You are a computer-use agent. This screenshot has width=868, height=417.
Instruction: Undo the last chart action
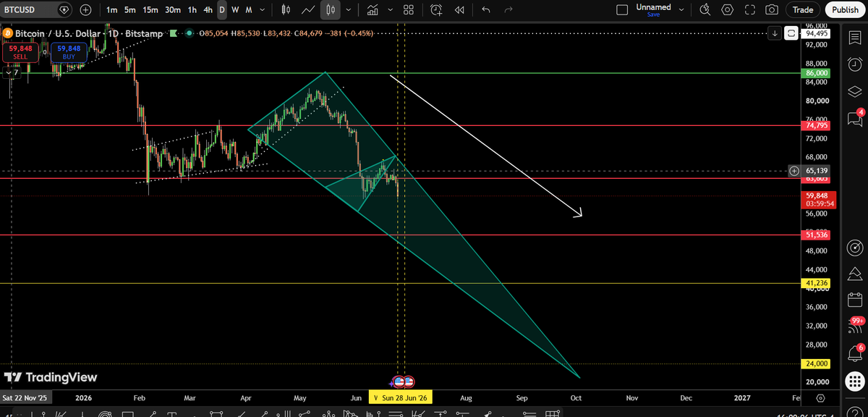pos(486,10)
